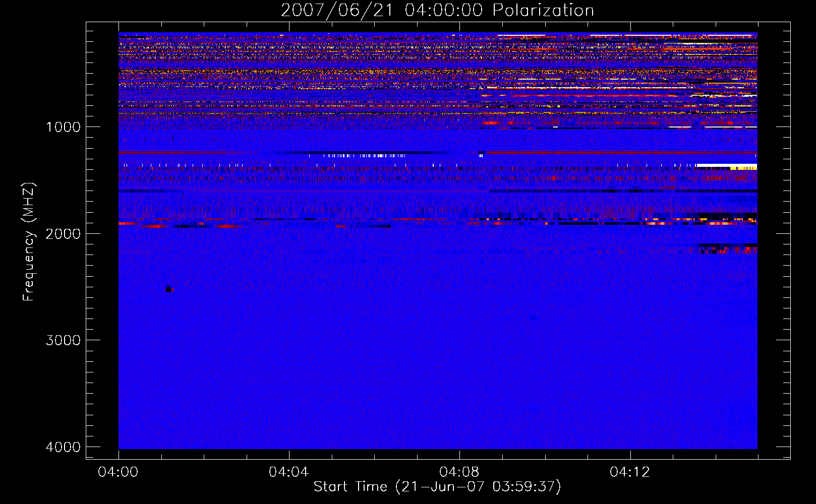This screenshot has height=504, width=816.
Task: Click the 1000 frequency tick label
Action: click(63, 127)
